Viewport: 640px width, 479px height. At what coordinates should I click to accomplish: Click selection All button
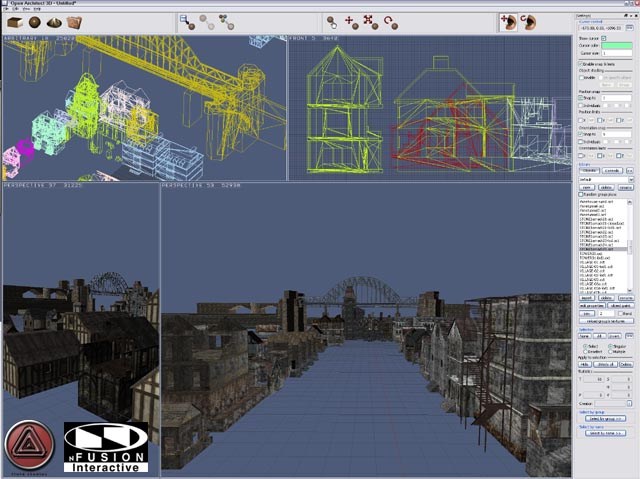click(599, 336)
